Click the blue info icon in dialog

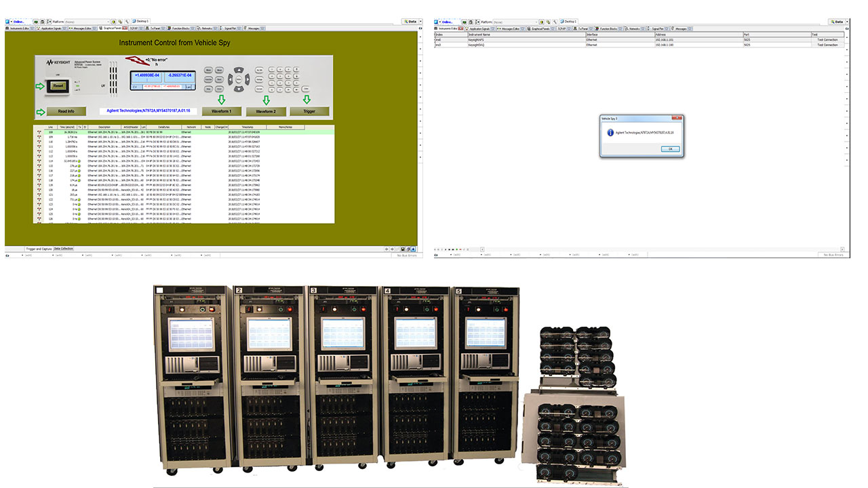coord(610,133)
